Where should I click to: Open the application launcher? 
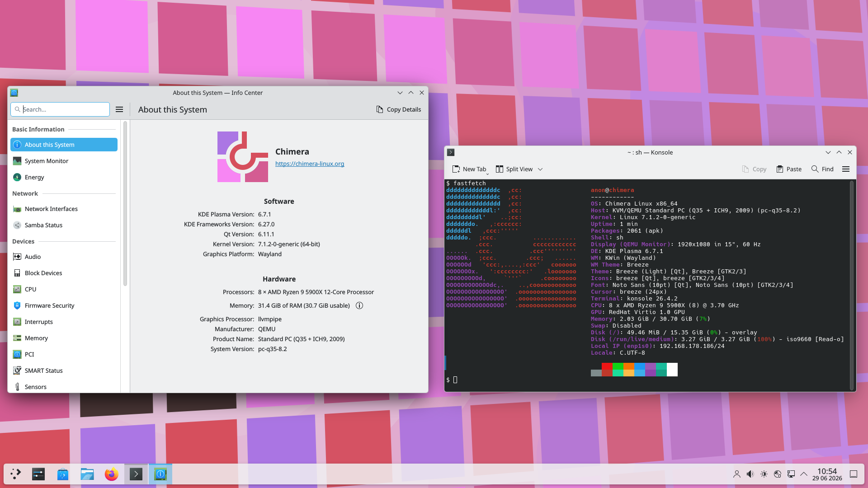pyautogui.click(x=16, y=474)
